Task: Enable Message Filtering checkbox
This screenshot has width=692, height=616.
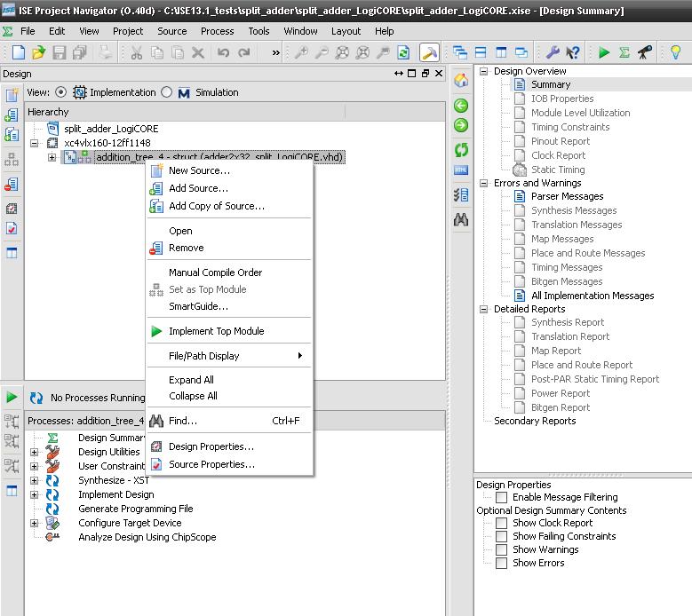Action: click(x=501, y=497)
